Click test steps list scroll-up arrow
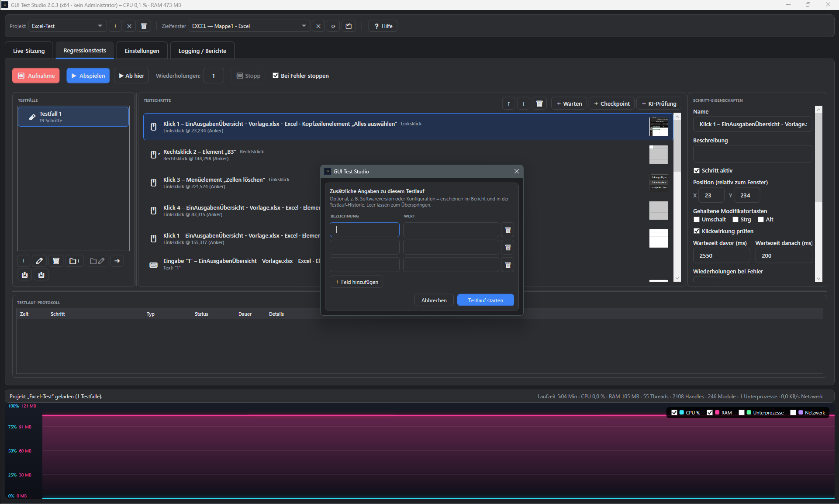Image resolution: width=839 pixels, height=504 pixels. (x=677, y=117)
